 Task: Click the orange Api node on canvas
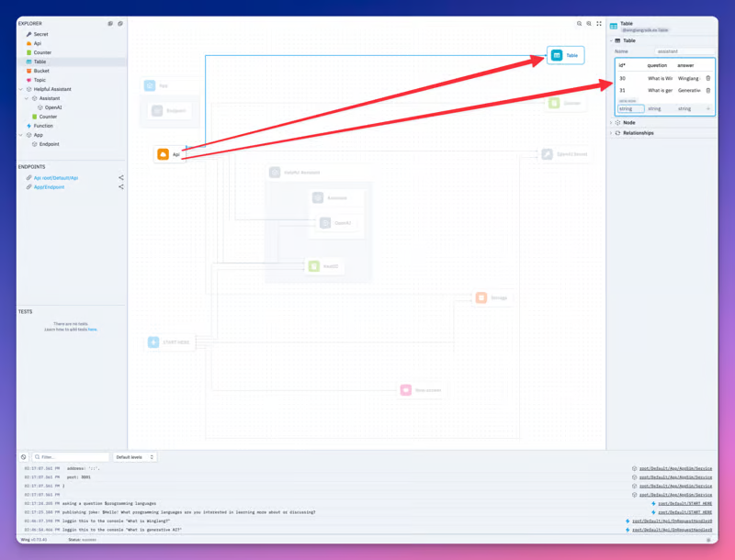[x=170, y=154]
